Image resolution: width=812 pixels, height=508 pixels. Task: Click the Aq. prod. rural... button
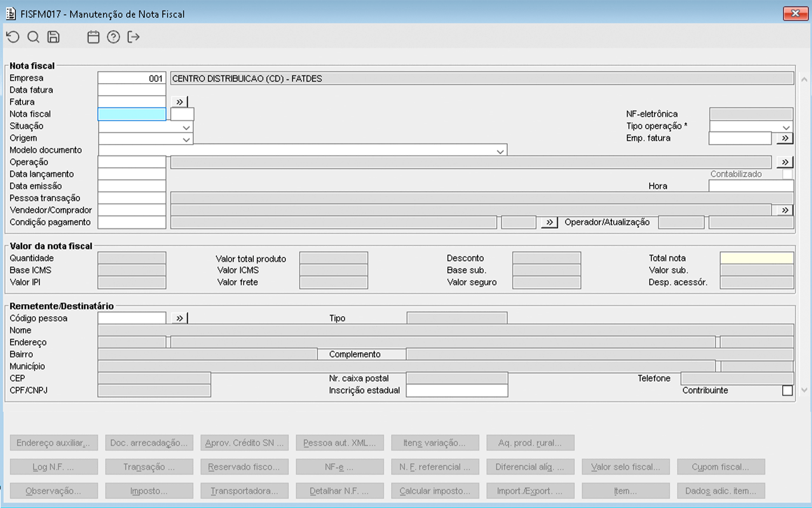530,443
